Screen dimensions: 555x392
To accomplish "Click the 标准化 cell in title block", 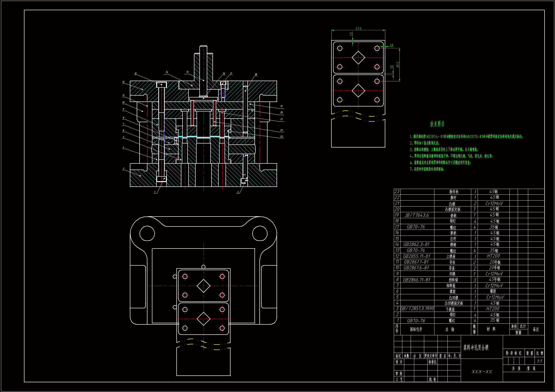I will pyautogui.click(x=432, y=362).
